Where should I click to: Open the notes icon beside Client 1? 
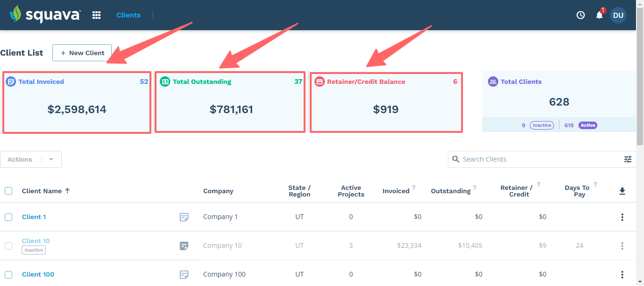[x=184, y=217]
